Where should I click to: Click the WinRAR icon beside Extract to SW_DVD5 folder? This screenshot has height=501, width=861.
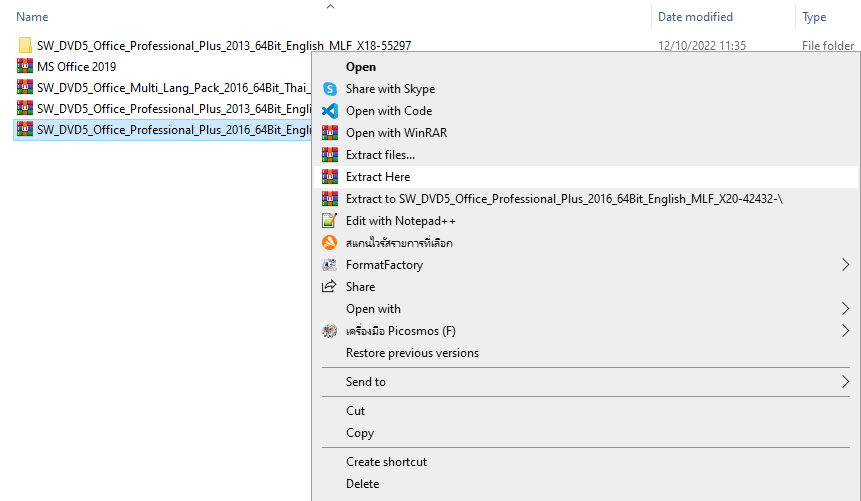click(x=329, y=198)
